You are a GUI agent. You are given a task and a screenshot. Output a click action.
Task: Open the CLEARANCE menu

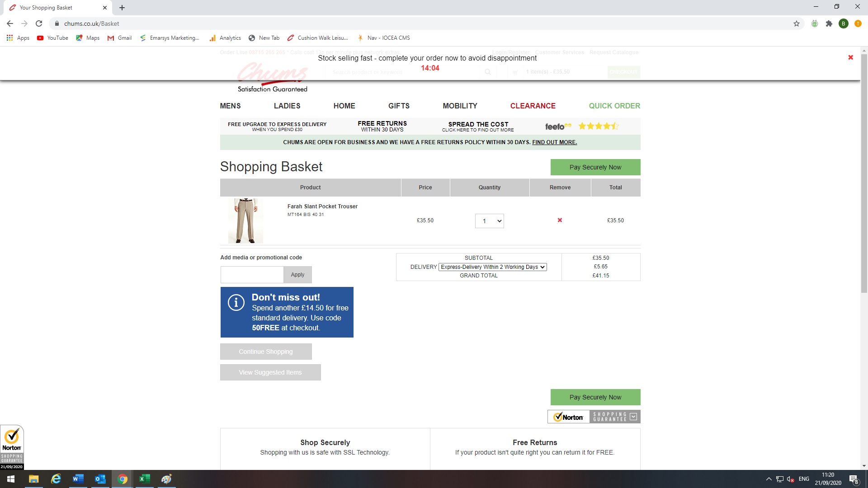point(533,106)
